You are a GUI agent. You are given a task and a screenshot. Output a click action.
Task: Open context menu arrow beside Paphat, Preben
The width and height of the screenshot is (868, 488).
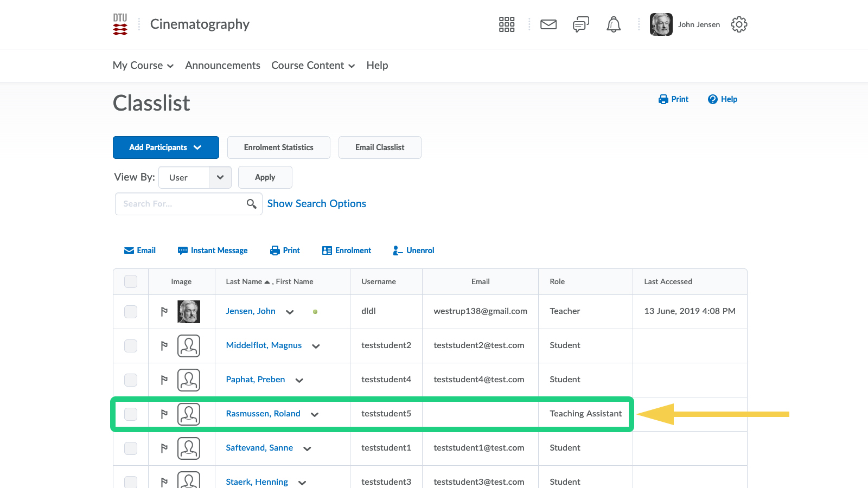(299, 380)
